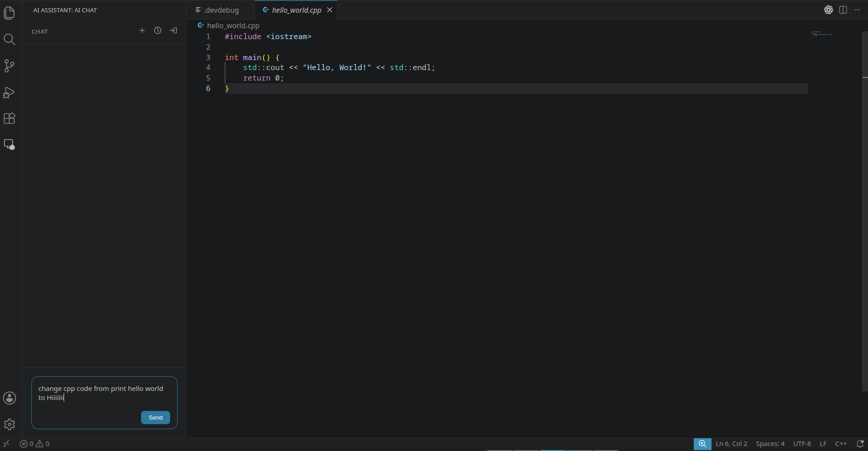Viewport: 868px width, 451px height.
Task: Close the hello_world.cpp tab
Action: click(x=330, y=10)
